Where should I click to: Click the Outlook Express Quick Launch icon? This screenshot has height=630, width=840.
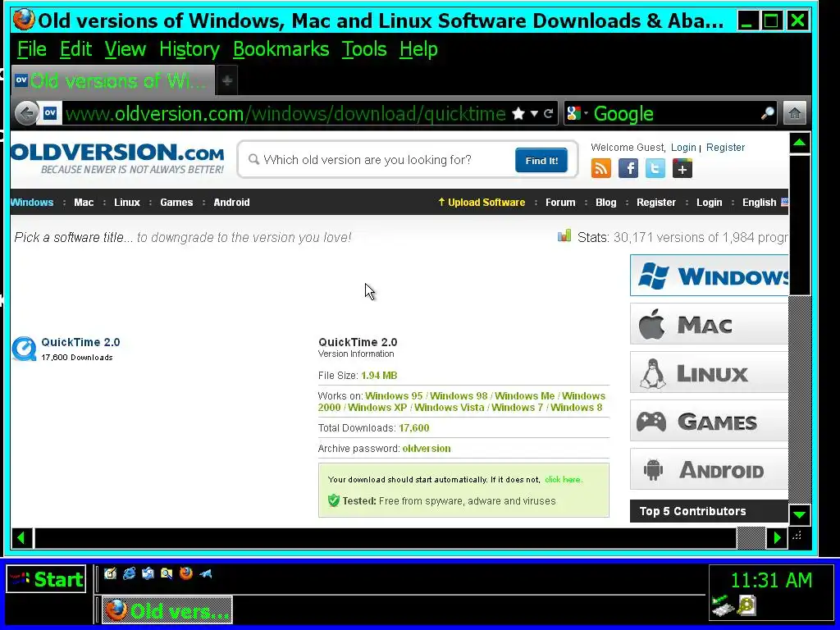148,573
